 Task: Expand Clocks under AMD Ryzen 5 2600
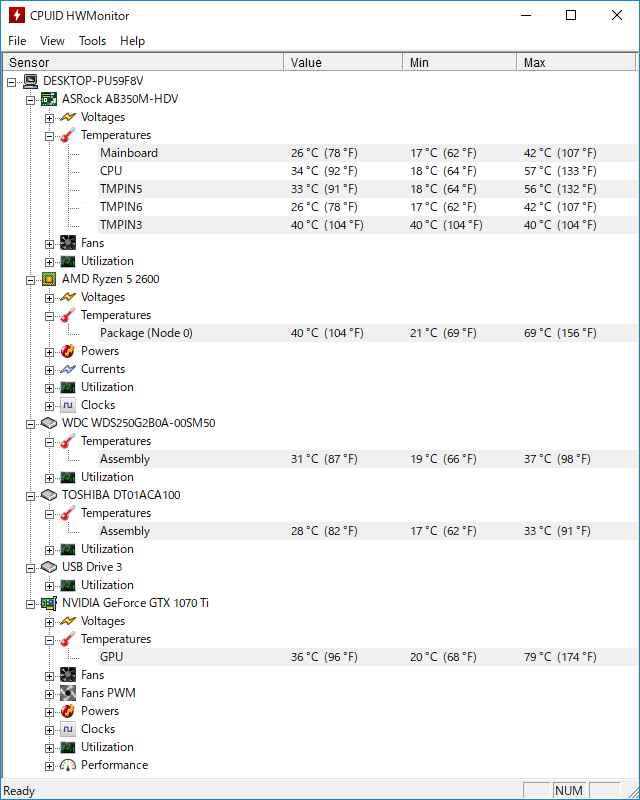[x=49, y=406]
